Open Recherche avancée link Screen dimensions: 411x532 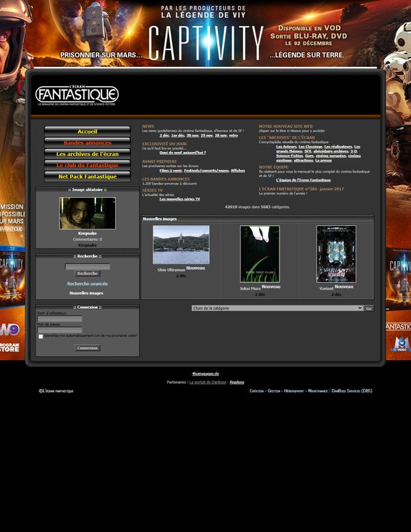87,283
